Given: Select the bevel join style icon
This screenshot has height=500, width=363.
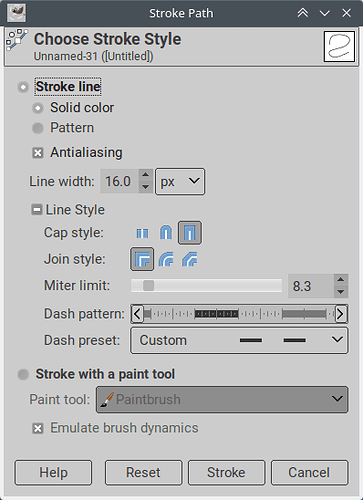Looking at the screenshot, I should [190, 259].
